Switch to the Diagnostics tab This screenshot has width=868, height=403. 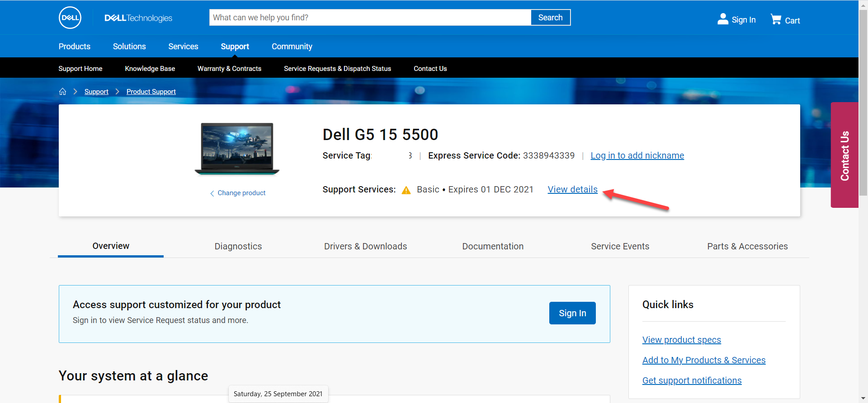coord(238,246)
